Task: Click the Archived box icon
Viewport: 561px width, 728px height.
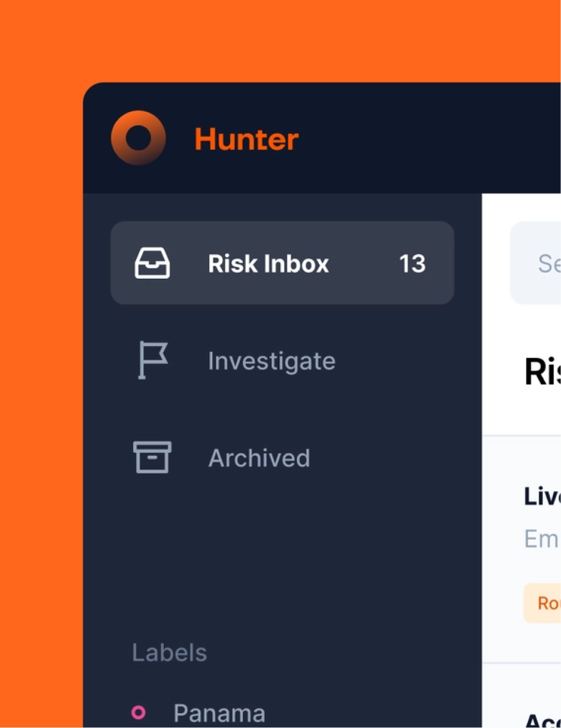Action: 152,457
